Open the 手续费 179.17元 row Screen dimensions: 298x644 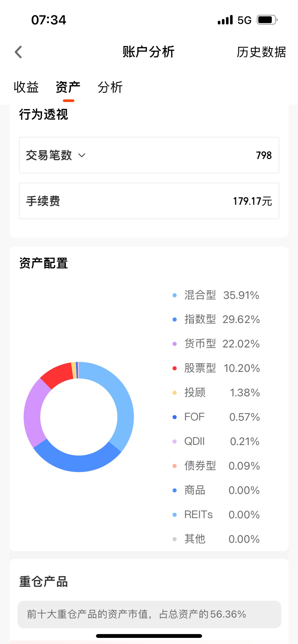pyautogui.click(x=149, y=201)
